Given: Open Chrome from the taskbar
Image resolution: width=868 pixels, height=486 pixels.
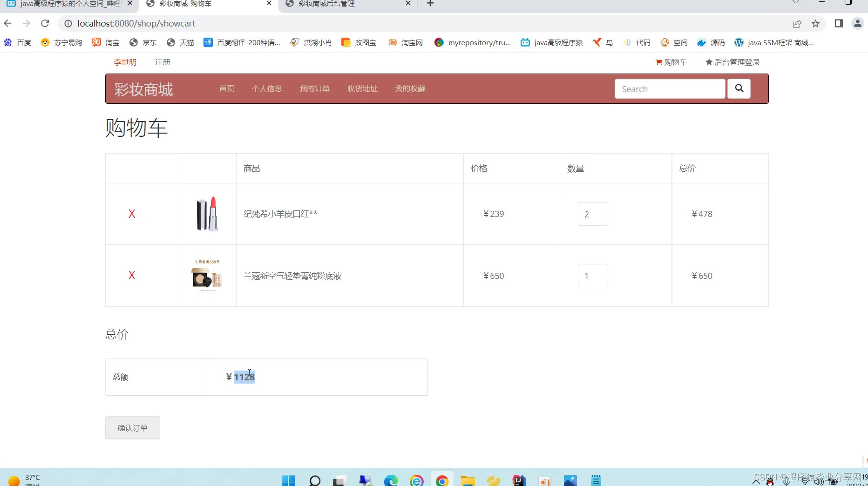Looking at the screenshot, I should click(442, 480).
